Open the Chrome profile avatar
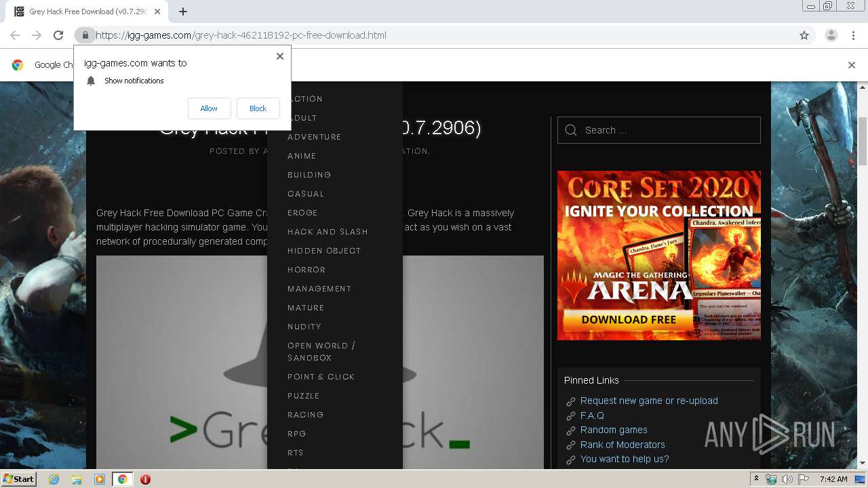Image resolution: width=868 pixels, height=488 pixels. 831,35
